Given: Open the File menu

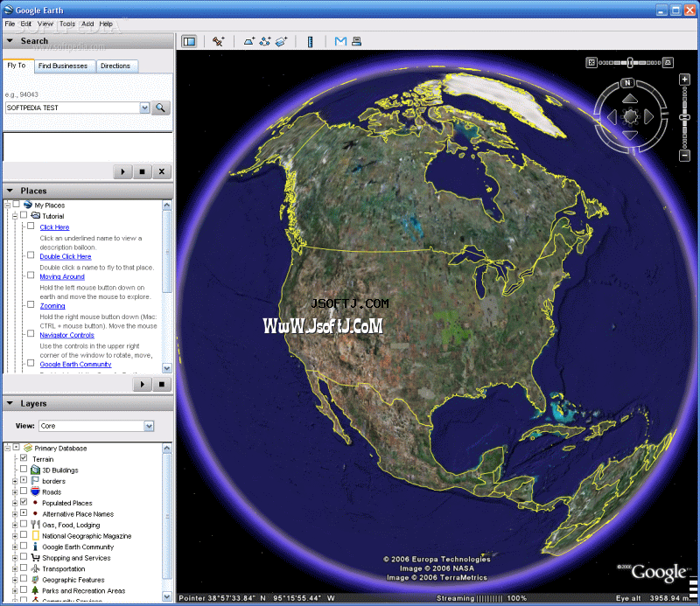Looking at the screenshot, I should coord(10,24).
